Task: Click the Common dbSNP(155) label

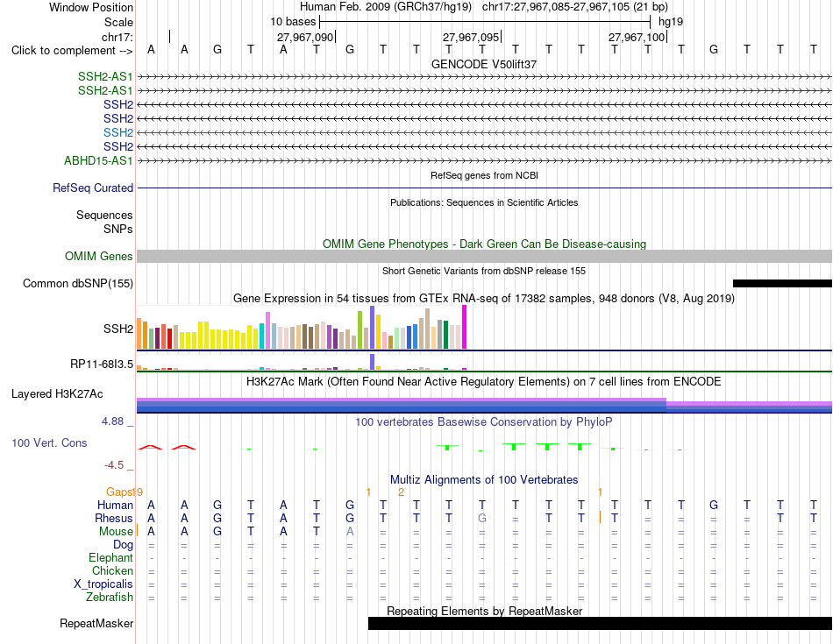Action: click(x=78, y=284)
